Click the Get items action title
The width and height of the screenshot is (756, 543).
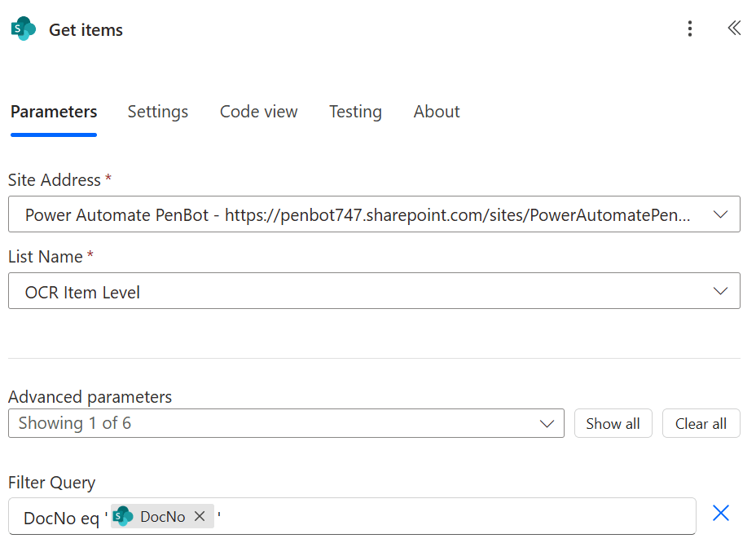click(86, 30)
